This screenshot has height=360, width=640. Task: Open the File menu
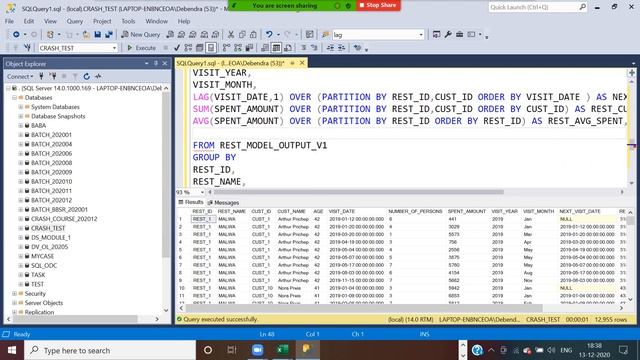coord(9,21)
